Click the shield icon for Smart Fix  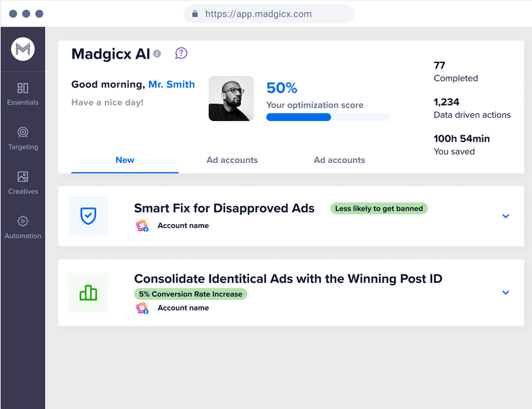[88, 216]
